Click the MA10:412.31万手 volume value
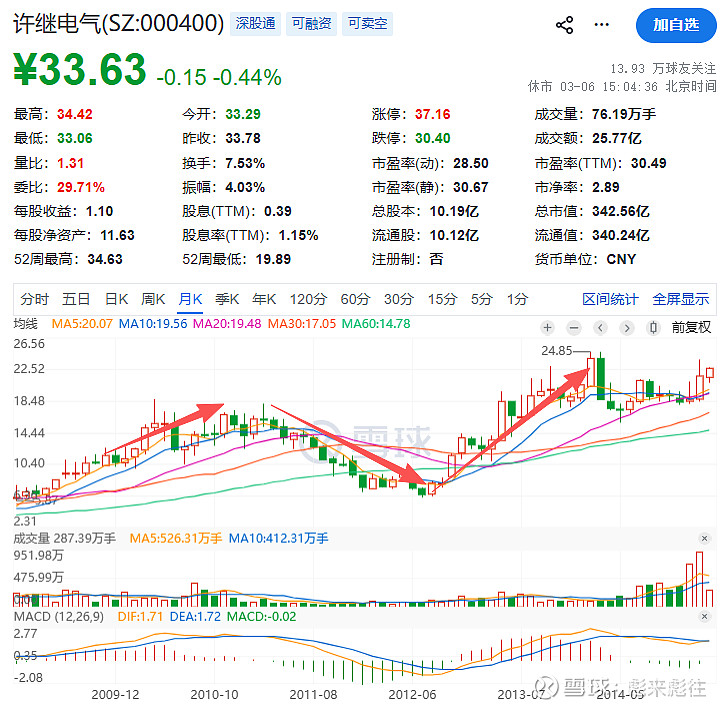Viewport: 727px width, 710px height. (279, 538)
